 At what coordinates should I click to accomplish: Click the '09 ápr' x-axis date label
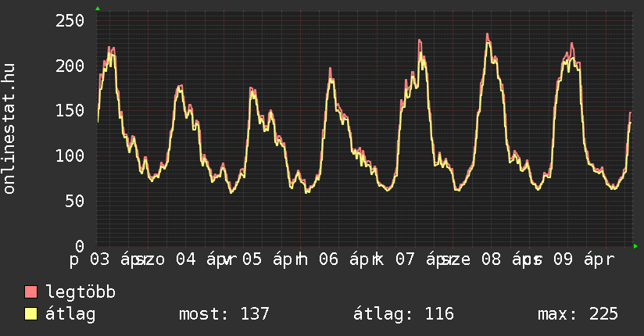pyautogui.click(x=583, y=259)
